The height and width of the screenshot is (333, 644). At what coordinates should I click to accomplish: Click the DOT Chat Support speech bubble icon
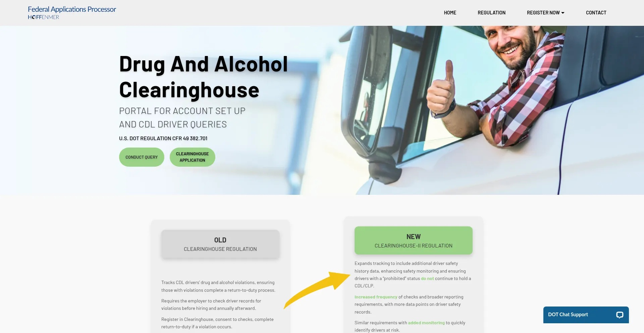(x=620, y=315)
